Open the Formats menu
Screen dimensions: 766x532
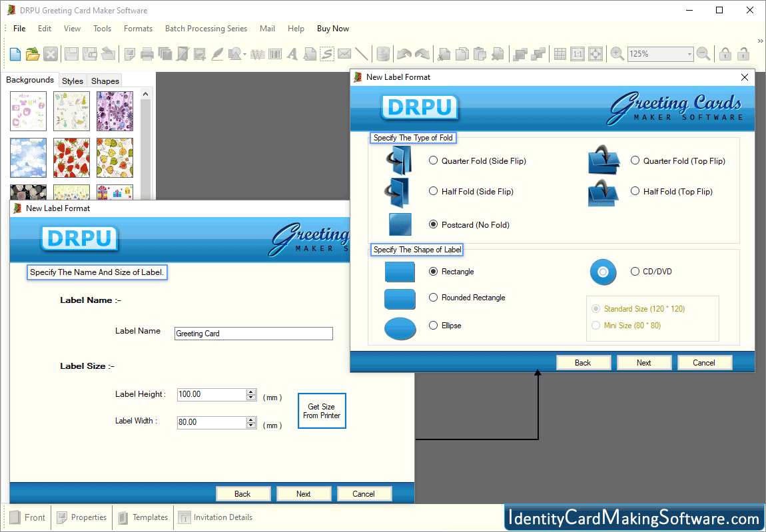click(x=138, y=29)
